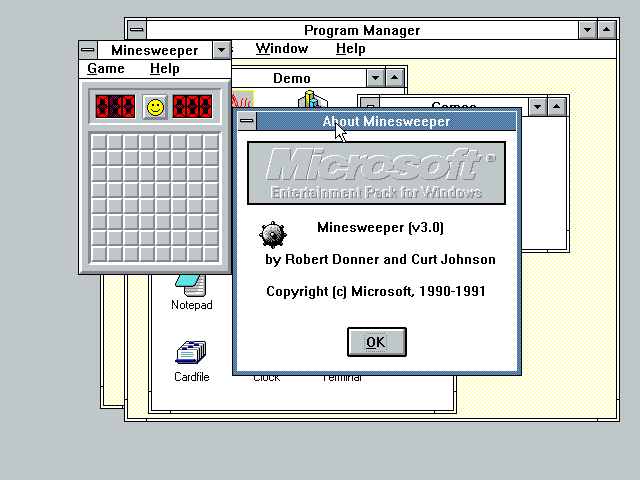Click the Minesweeper mine counter display
The height and width of the screenshot is (480, 640).
point(115,107)
